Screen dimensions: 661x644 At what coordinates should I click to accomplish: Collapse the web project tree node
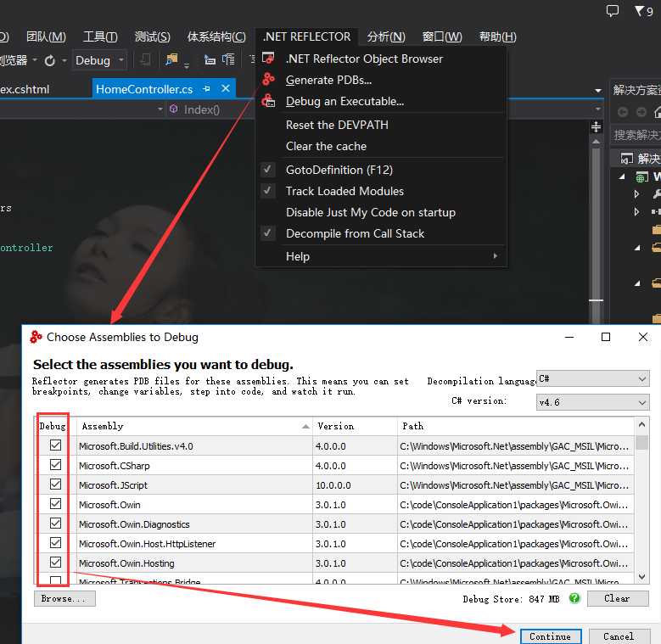[622, 177]
